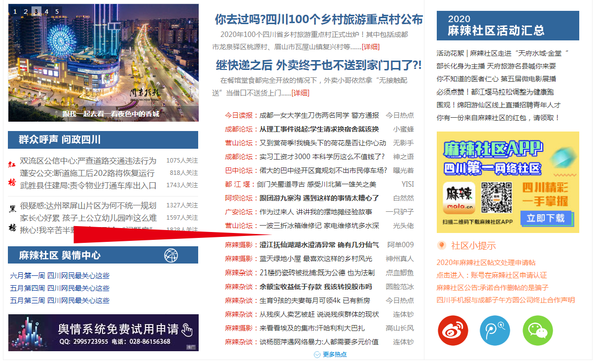
Task: Click the 麻辣 mala.cn logo icon
Action: (459, 198)
